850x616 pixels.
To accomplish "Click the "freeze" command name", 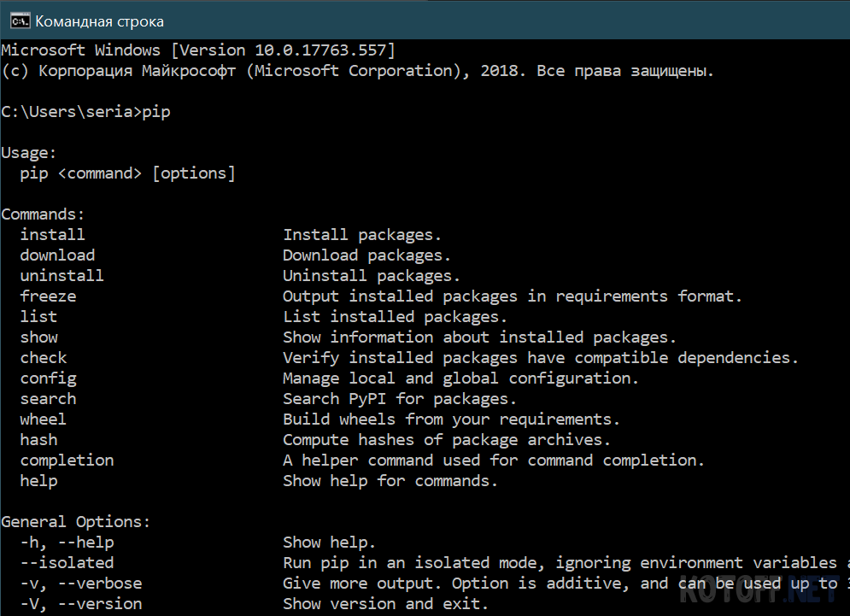I will [48, 296].
